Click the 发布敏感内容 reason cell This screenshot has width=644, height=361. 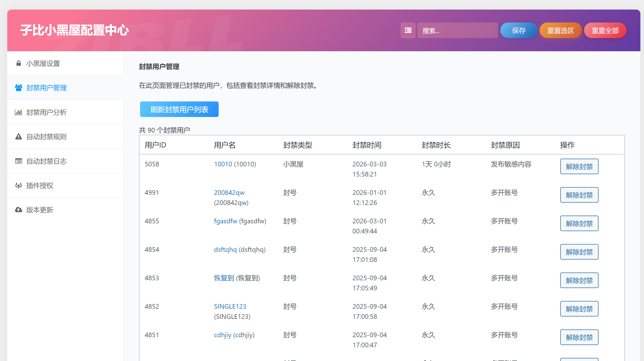[511, 164]
